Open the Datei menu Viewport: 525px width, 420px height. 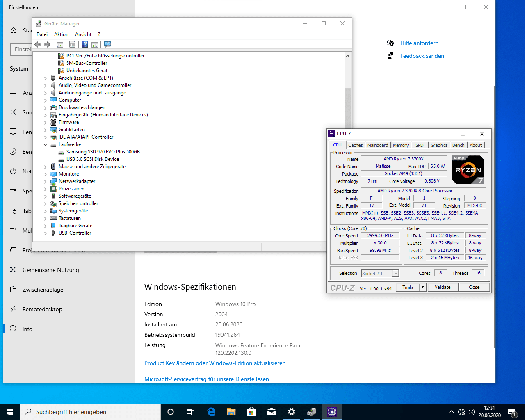(42, 34)
